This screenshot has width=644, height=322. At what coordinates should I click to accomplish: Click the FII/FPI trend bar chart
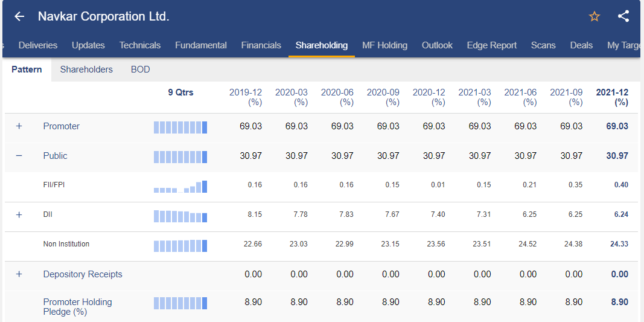click(x=180, y=187)
